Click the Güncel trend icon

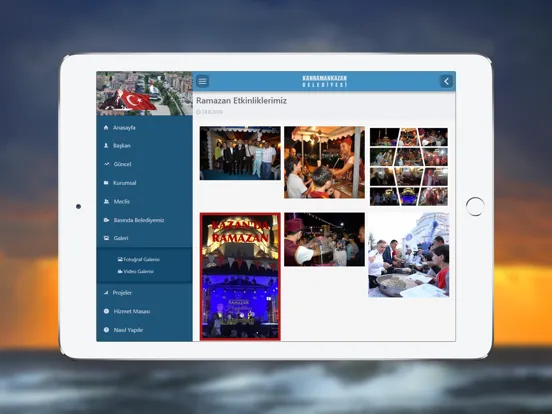click(x=106, y=164)
